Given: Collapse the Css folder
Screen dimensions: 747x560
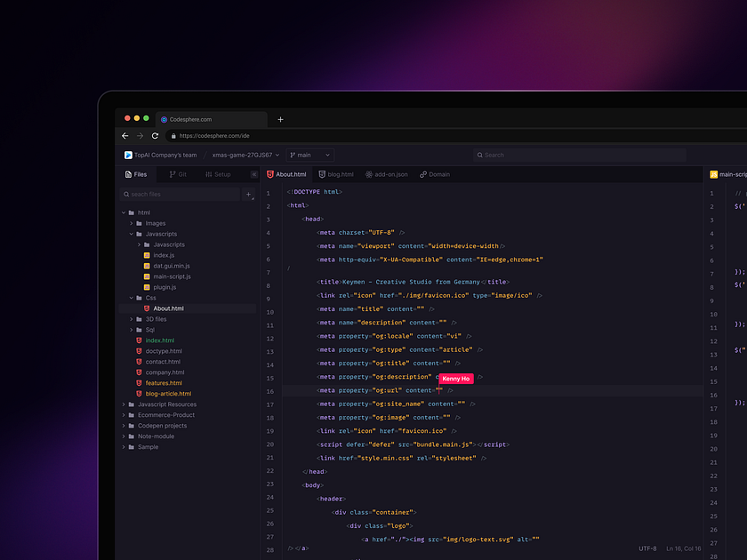Looking at the screenshot, I should 132,298.
